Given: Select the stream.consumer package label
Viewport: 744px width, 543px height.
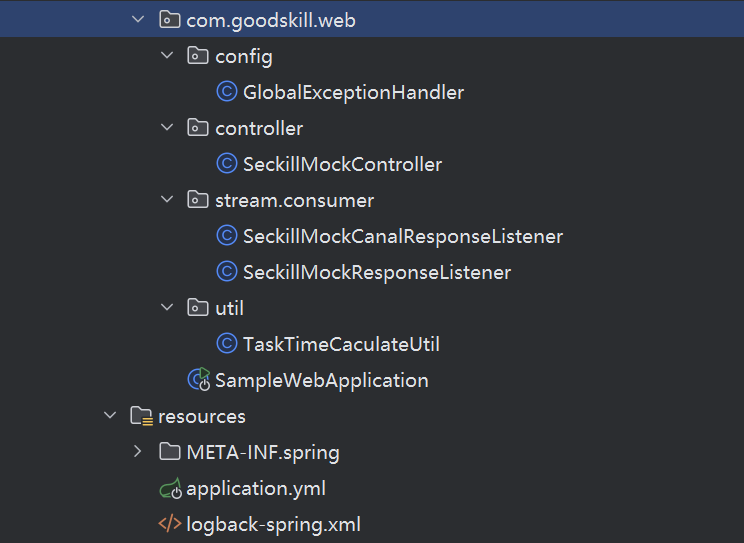Looking at the screenshot, I should click(294, 201).
